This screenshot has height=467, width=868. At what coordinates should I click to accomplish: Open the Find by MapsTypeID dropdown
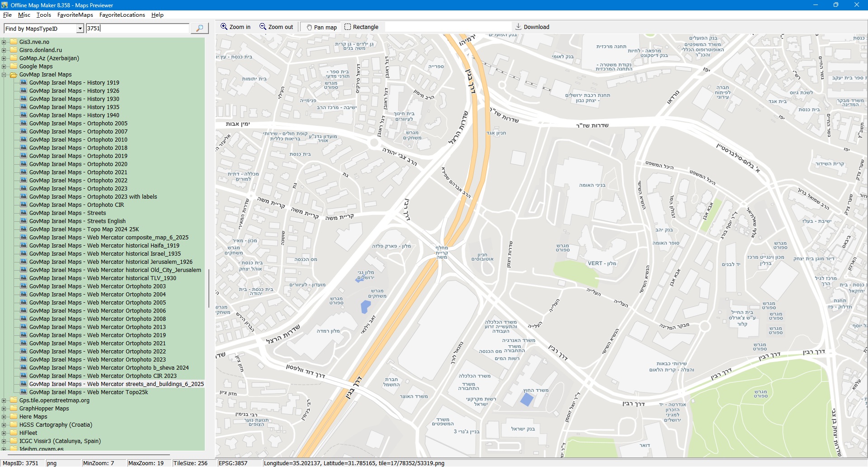80,29
